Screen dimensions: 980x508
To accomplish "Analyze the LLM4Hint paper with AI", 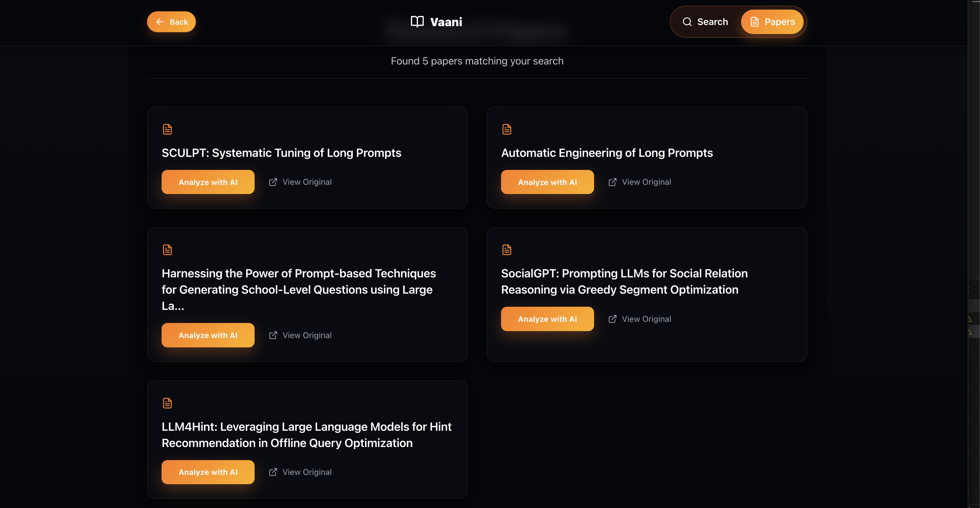I will pos(208,472).
